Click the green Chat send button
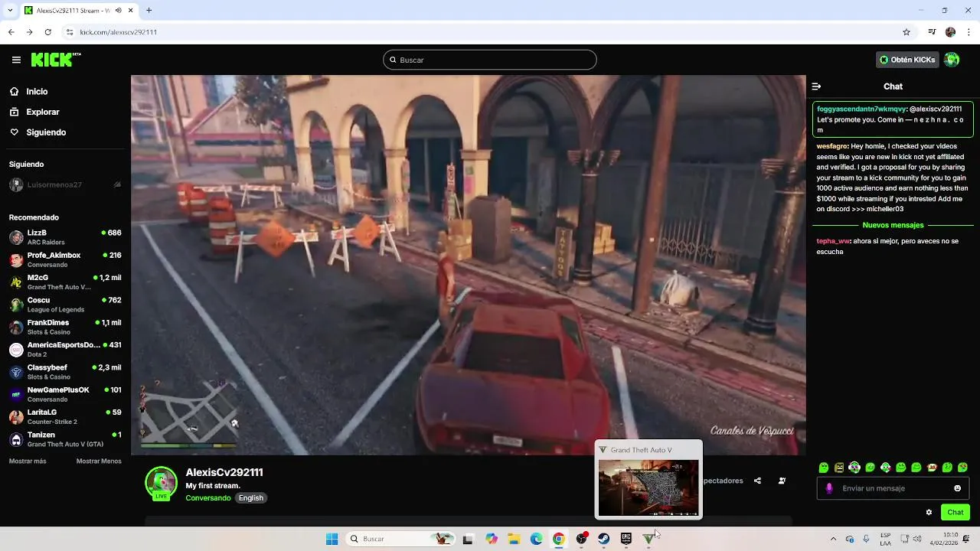The image size is (980, 551). (955, 512)
